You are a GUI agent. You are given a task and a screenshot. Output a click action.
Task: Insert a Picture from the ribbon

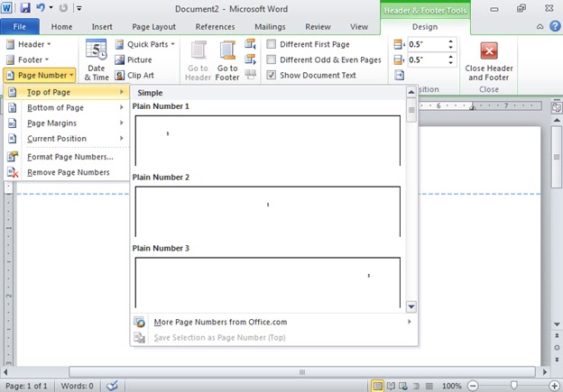(134, 59)
